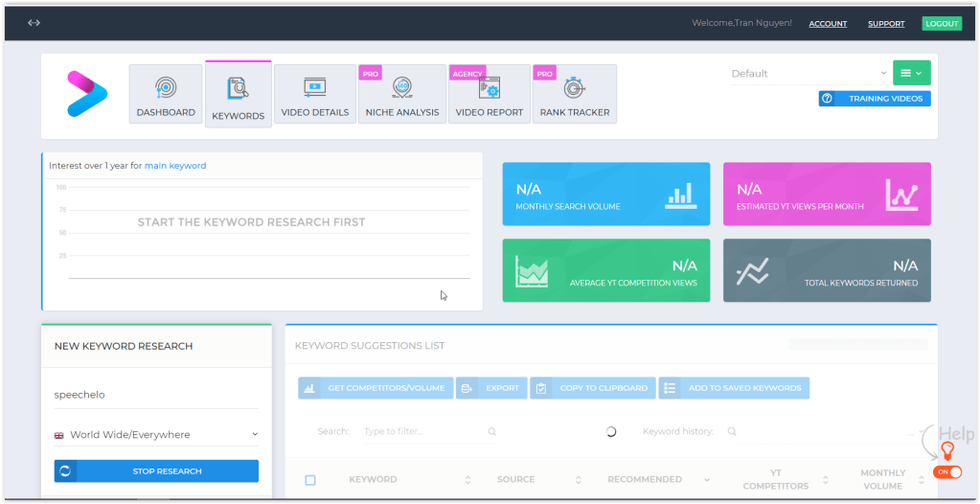
Task: Click the Estimated YT Views chart icon
Action: tap(901, 195)
